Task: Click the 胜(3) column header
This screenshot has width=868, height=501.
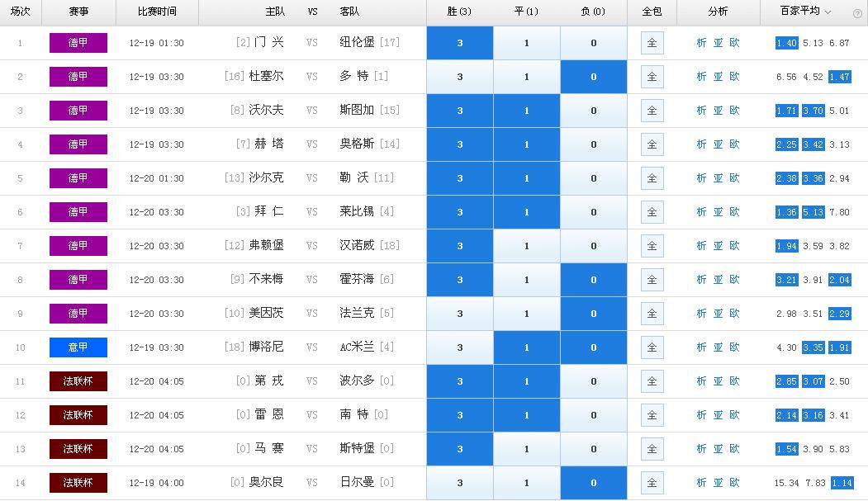Action: (459, 12)
